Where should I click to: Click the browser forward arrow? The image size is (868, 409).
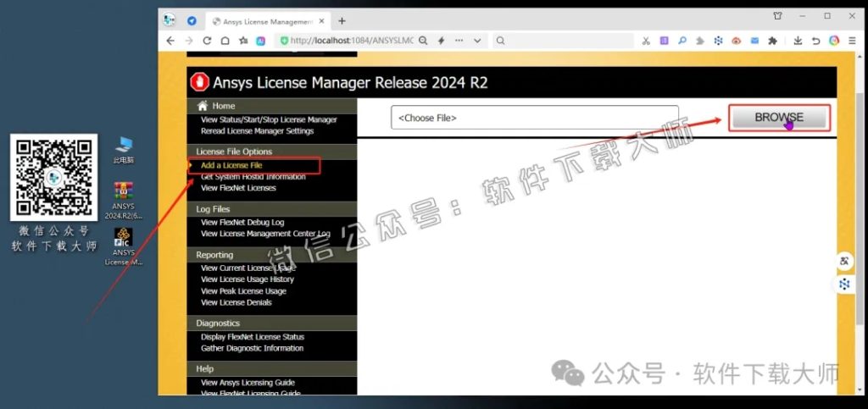pyautogui.click(x=189, y=41)
